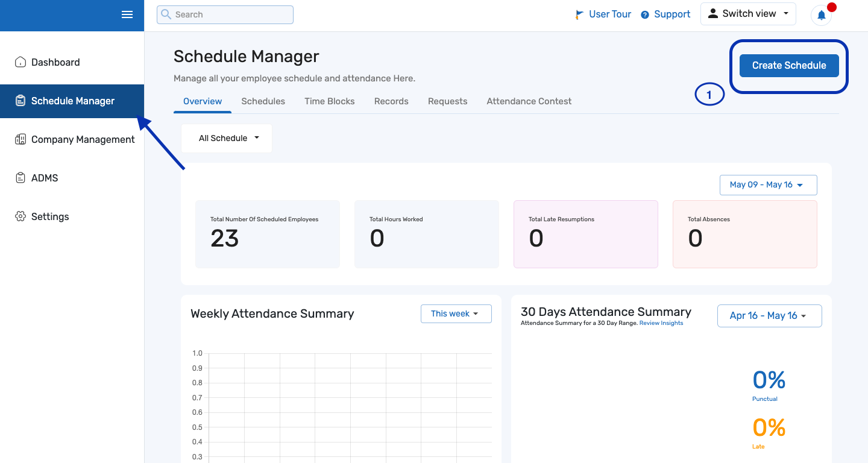Image resolution: width=868 pixels, height=463 pixels.
Task: Open the Apr 16 - May 16 date picker
Action: tap(769, 316)
